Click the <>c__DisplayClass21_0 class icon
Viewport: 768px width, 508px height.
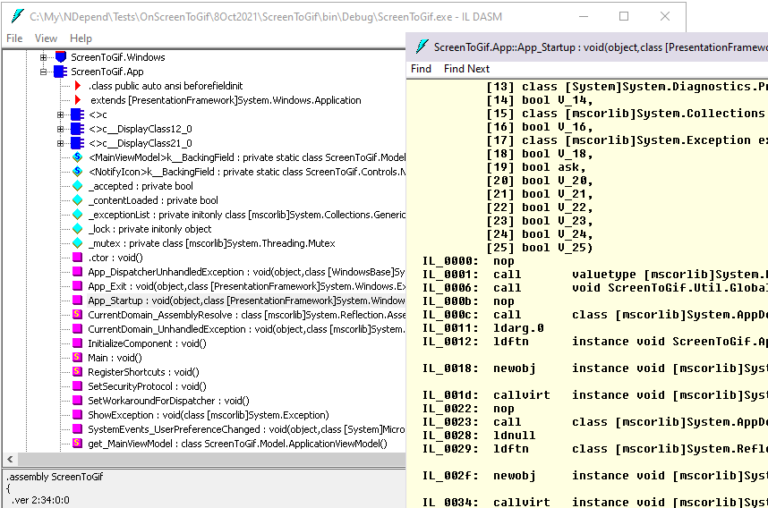tap(77, 143)
